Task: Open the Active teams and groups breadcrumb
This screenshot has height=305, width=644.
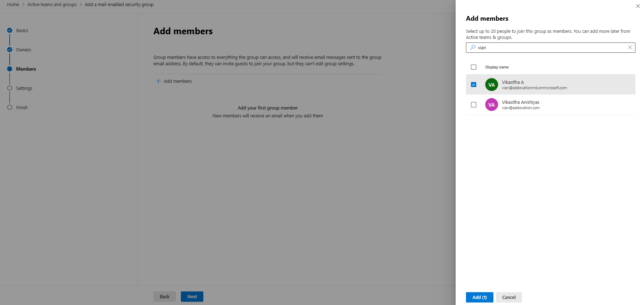Action: point(52,5)
